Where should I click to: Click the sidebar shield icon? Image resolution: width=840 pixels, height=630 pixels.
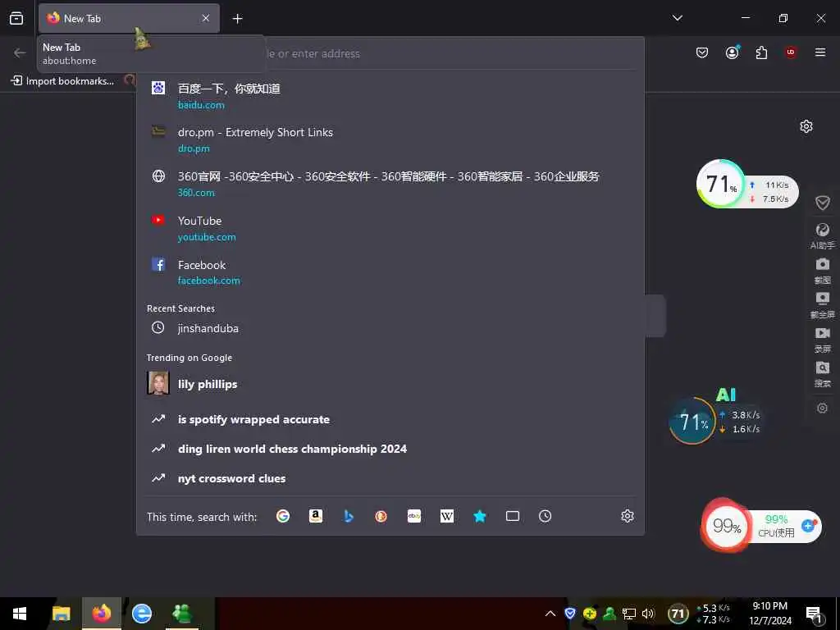pyautogui.click(x=822, y=203)
